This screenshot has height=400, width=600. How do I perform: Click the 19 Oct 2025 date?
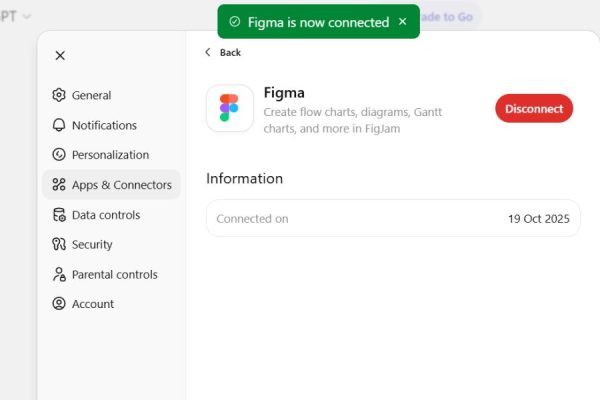click(538, 218)
